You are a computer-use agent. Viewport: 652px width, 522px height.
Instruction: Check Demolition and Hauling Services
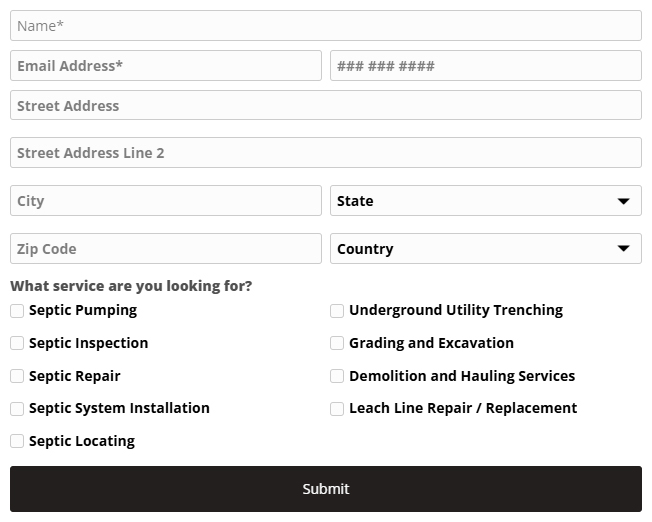337,376
